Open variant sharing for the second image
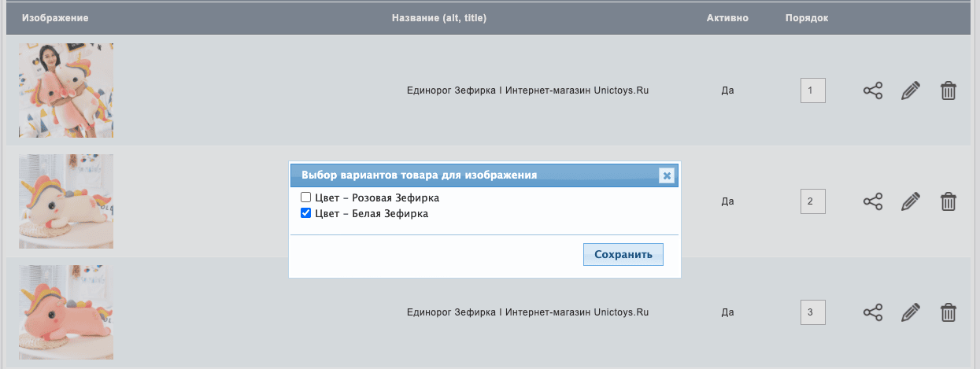 (x=872, y=201)
